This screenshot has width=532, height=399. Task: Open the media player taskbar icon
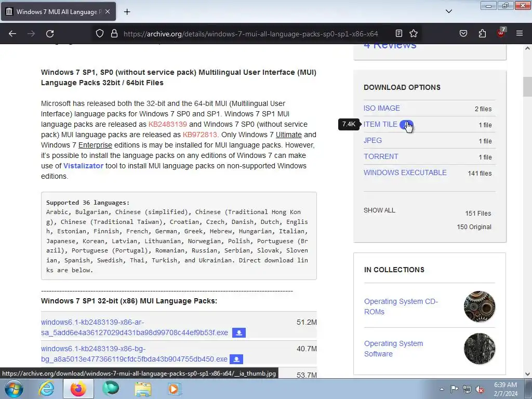(175, 389)
